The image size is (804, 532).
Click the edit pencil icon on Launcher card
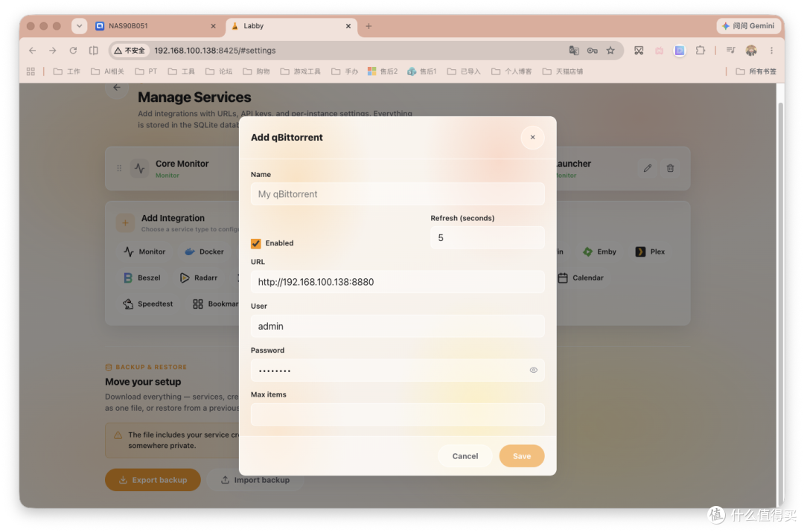click(x=648, y=168)
